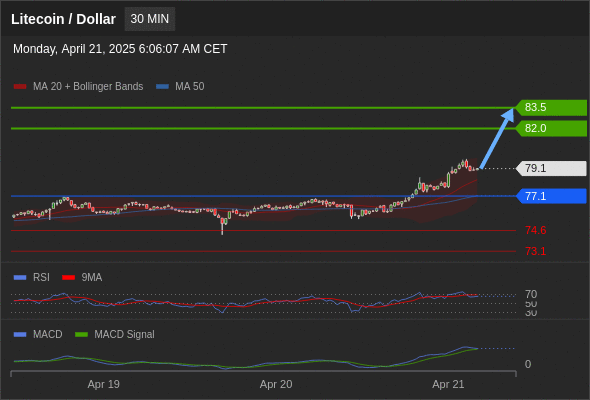The height and width of the screenshot is (400, 590).
Task: Click the RSI 70 level label
Action: (x=531, y=294)
